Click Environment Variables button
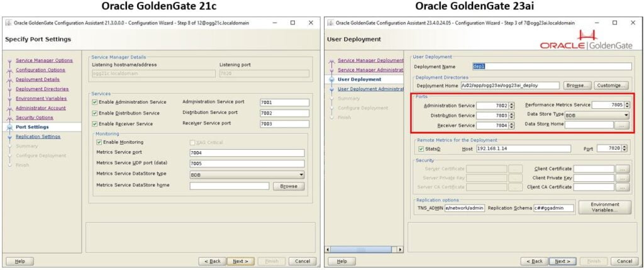The width and height of the screenshot is (644, 270). [x=603, y=207]
